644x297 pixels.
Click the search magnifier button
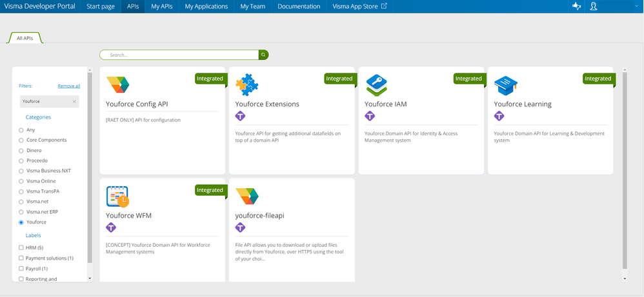(x=263, y=55)
